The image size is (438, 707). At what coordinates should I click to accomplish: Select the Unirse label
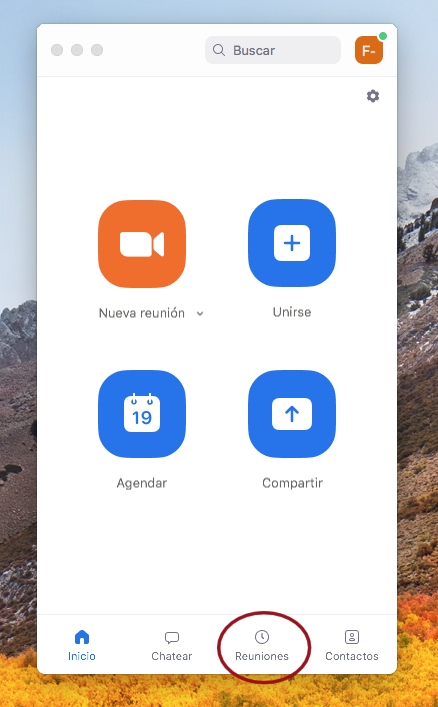click(x=292, y=312)
